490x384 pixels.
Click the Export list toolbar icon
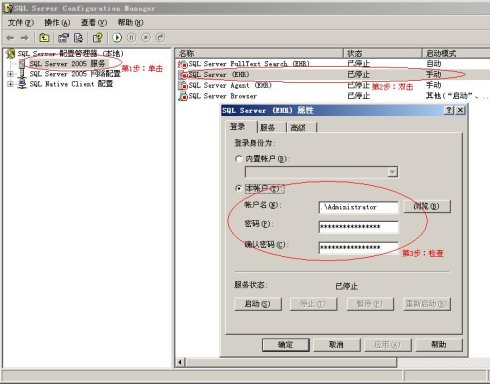click(78, 38)
